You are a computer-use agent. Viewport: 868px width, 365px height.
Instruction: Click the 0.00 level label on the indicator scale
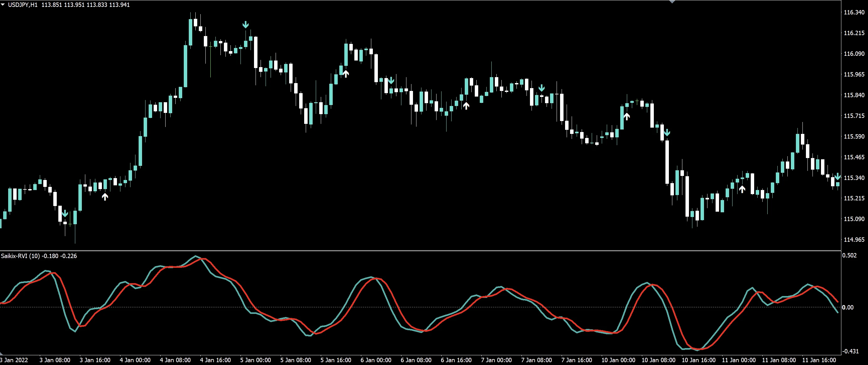(x=848, y=307)
